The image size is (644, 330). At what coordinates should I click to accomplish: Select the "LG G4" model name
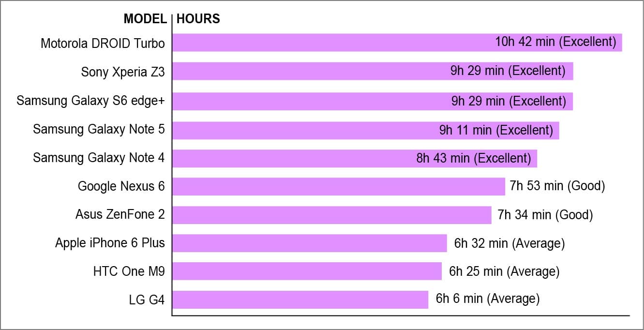[x=147, y=300]
